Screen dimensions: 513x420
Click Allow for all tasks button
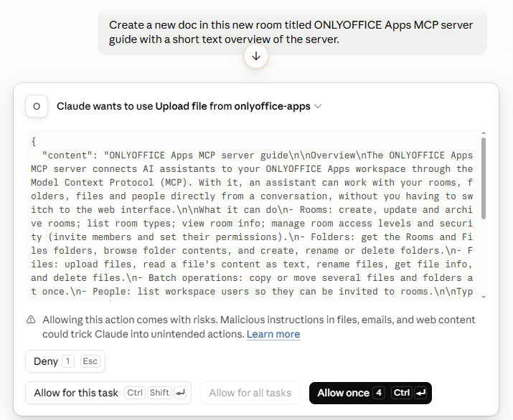click(250, 393)
